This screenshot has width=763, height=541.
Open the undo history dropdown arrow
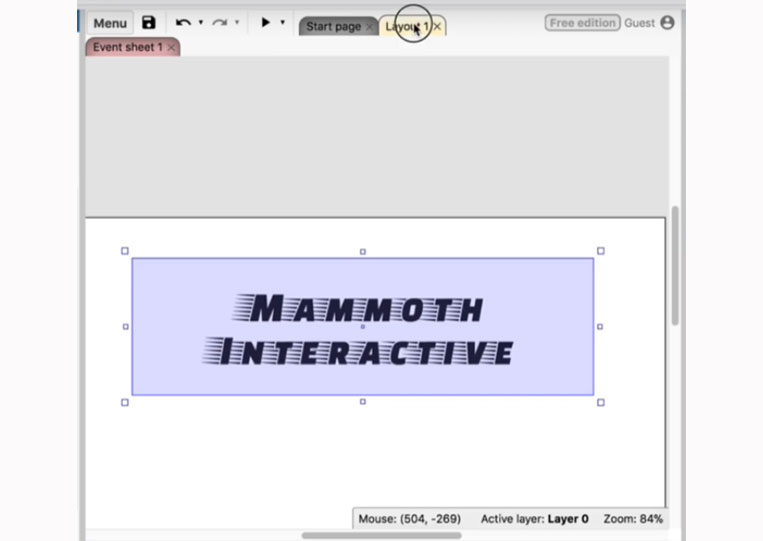tap(200, 22)
